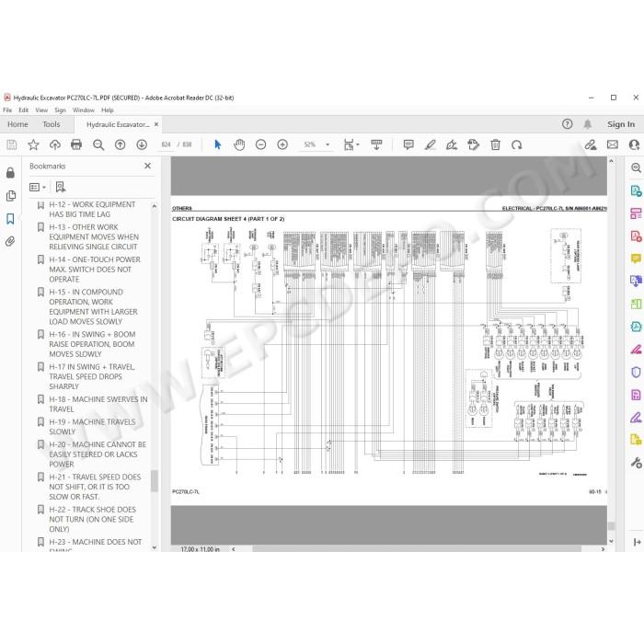Open bookmark H-21 Travel Speed Does Not Shift

(95, 487)
